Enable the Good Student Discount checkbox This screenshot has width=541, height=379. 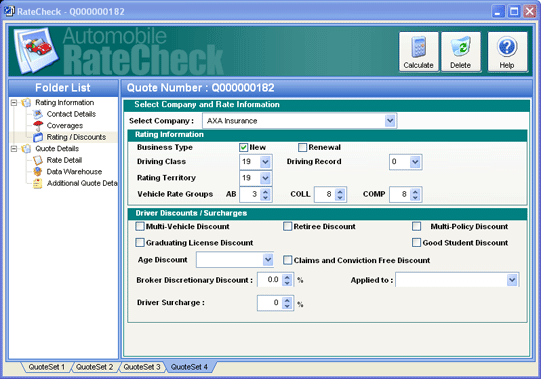[x=416, y=243]
